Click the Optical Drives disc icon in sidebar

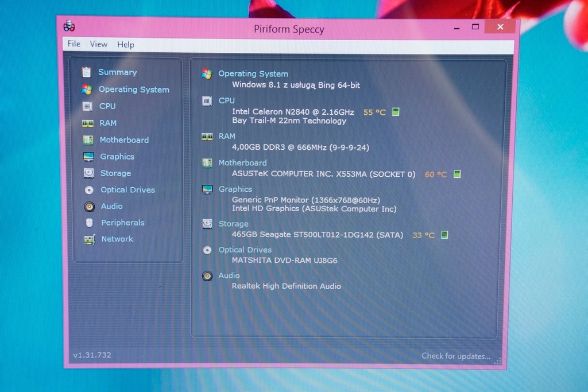89,190
